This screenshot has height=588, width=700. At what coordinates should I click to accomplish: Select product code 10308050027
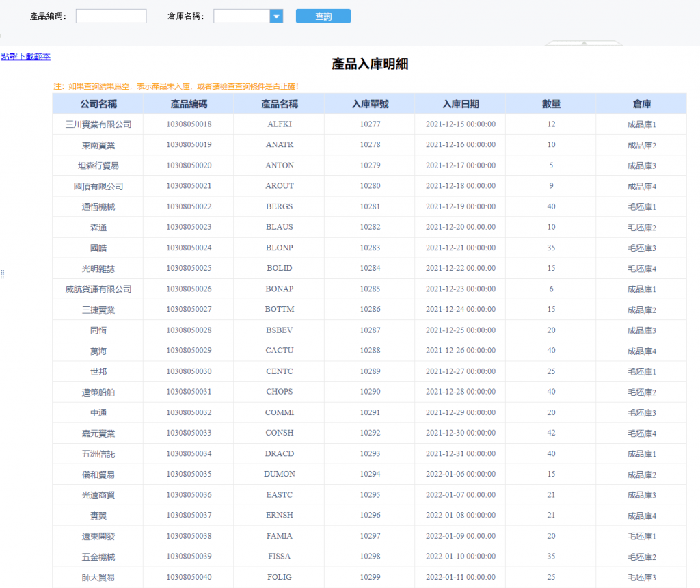189,310
